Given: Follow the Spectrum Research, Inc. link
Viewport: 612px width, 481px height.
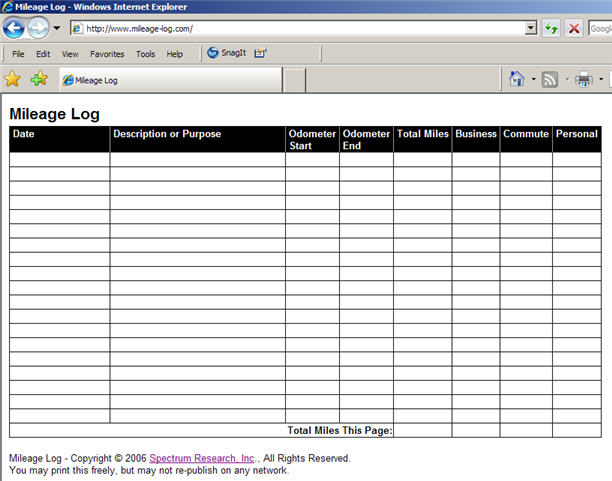Looking at the screenshot, I should (x=202, y=458).
